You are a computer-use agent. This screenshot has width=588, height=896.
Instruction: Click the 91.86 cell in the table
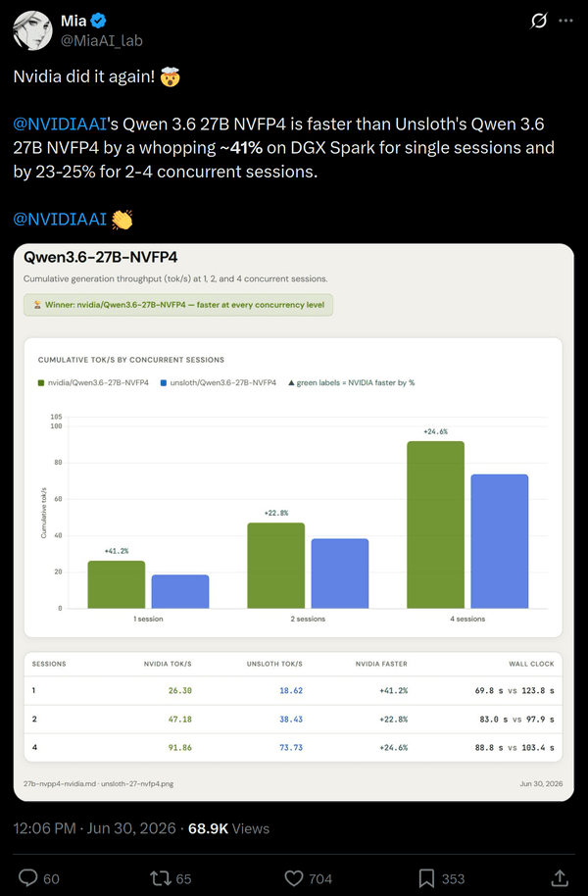(180, 747)
